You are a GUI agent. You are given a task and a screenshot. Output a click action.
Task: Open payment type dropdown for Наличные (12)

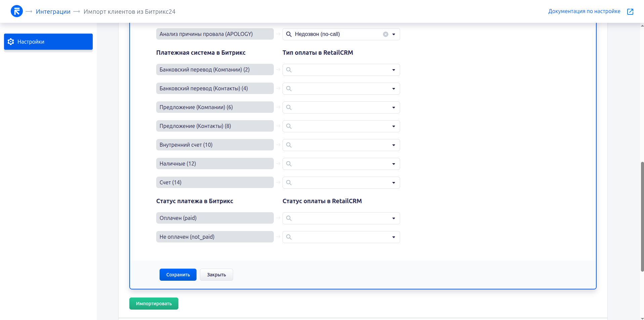coord(394,164)
